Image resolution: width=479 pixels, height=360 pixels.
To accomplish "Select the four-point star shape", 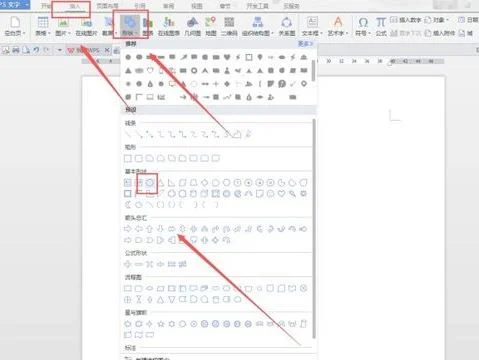I will [150, 324].
